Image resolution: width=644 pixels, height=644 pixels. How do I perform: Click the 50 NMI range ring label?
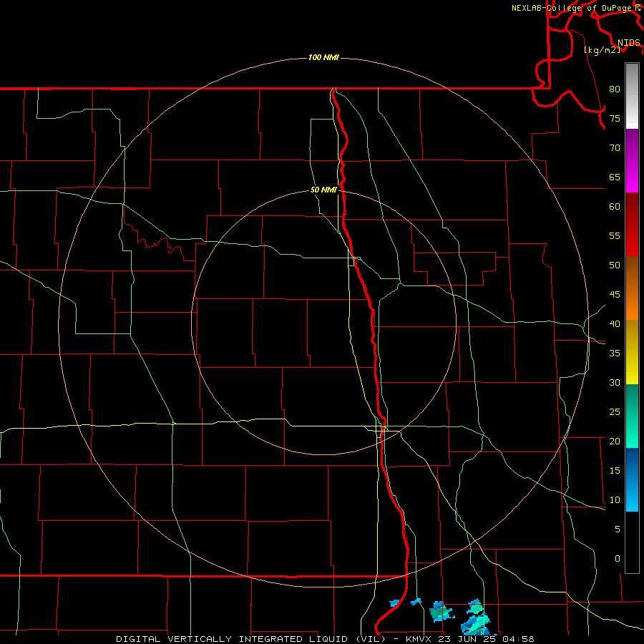click(x=323, y=190)
